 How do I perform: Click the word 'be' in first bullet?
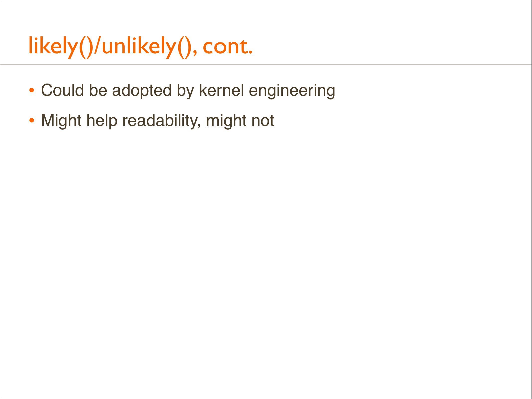click(x=98, y=90)
